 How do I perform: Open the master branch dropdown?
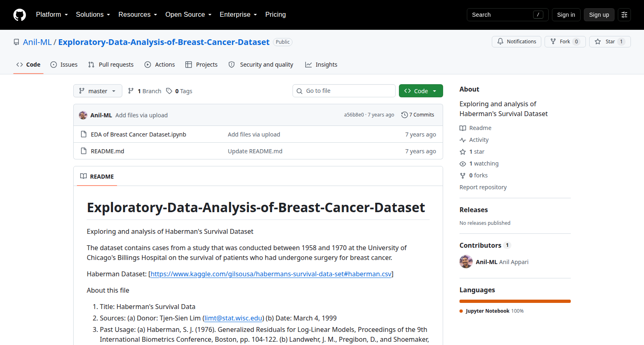(98, 91)
